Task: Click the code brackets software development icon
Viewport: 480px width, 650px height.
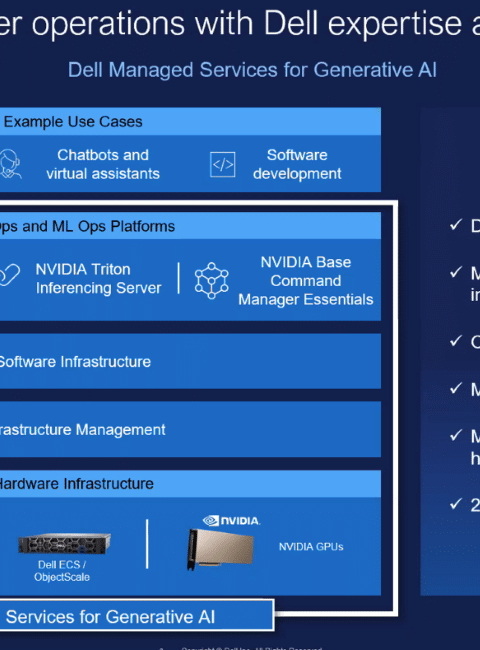Action: [x=223, y=165]
